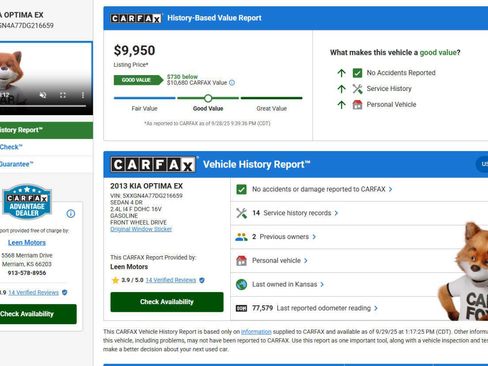488x366 pixels.
Task: Click the No Accidents Reported green checkbox
Action: click(x=357, y=73)
